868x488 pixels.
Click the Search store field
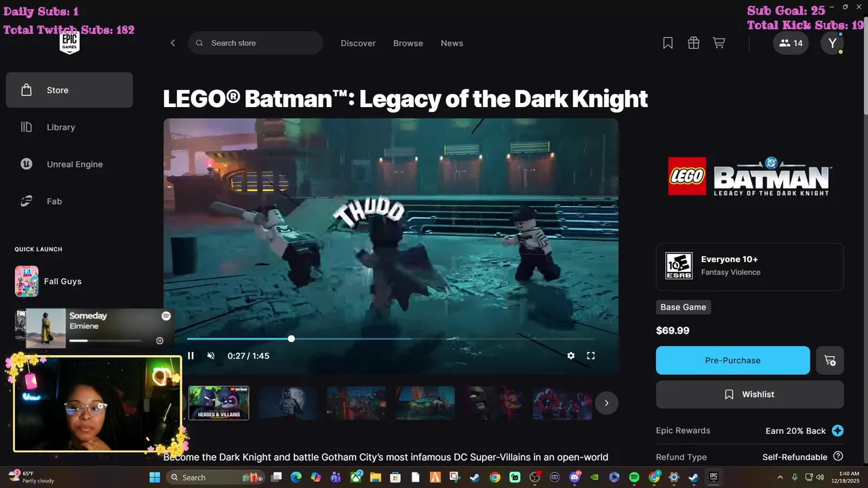(x=256, y=43)
